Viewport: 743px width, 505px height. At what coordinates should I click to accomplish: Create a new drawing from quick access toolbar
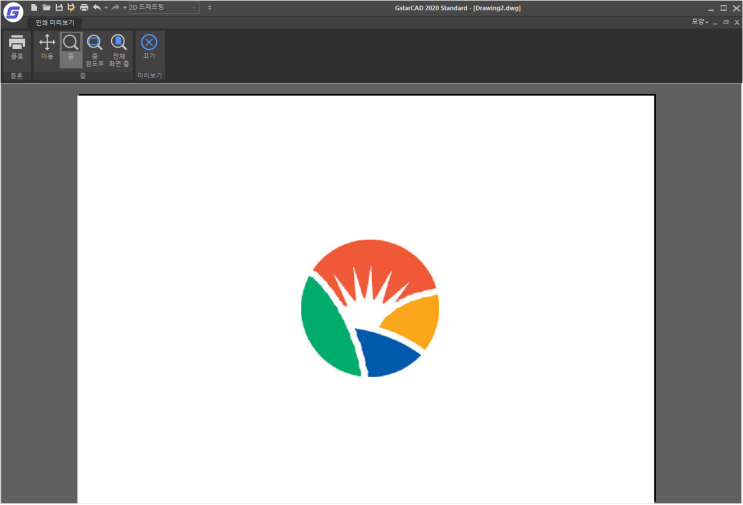tap(34, 7)
